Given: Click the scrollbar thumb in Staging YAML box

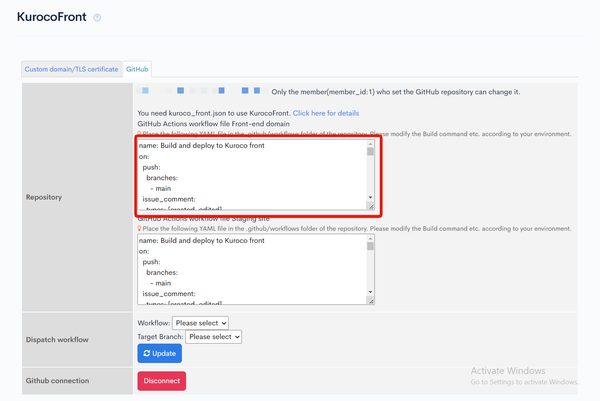Looking at the screenshot, I should (370, 246).
